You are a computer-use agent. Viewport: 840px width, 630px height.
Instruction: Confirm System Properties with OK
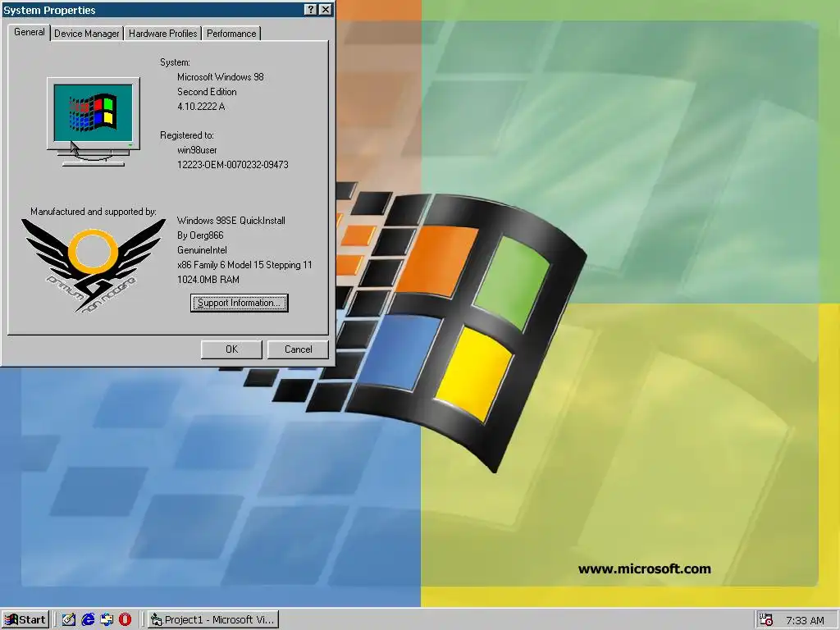[x=231, y=349]
